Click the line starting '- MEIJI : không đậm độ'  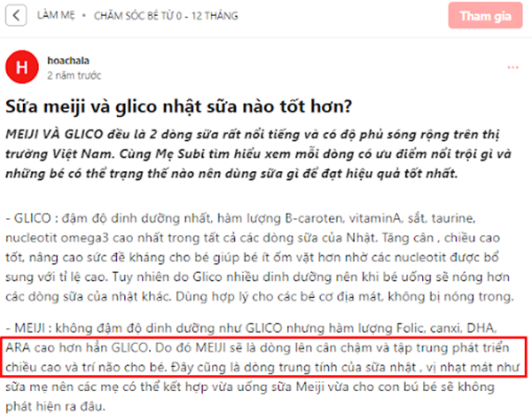pyautogui.click(x=251, y=328)
